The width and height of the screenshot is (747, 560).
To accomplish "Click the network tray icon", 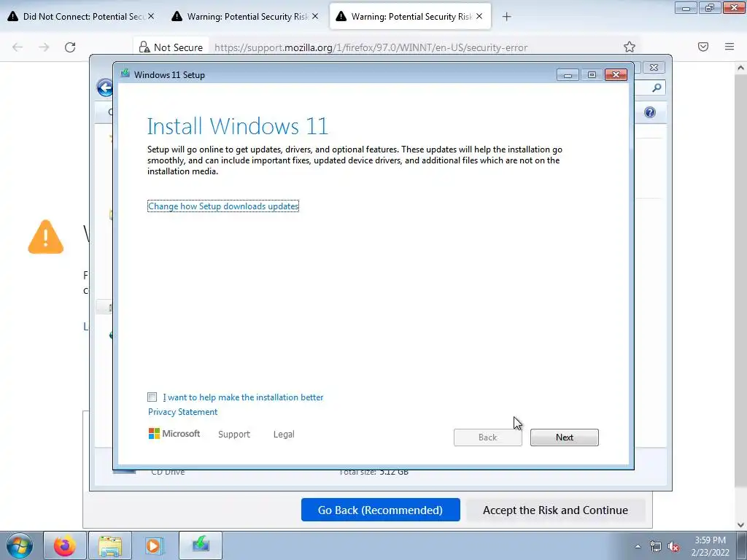I will tap(656, 546).
